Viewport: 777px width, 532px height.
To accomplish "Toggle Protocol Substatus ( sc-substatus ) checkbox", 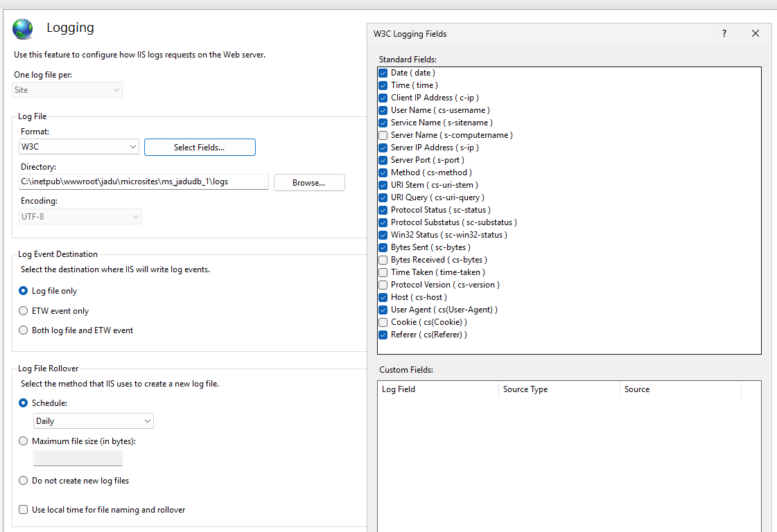I will (x=383, y=222).
